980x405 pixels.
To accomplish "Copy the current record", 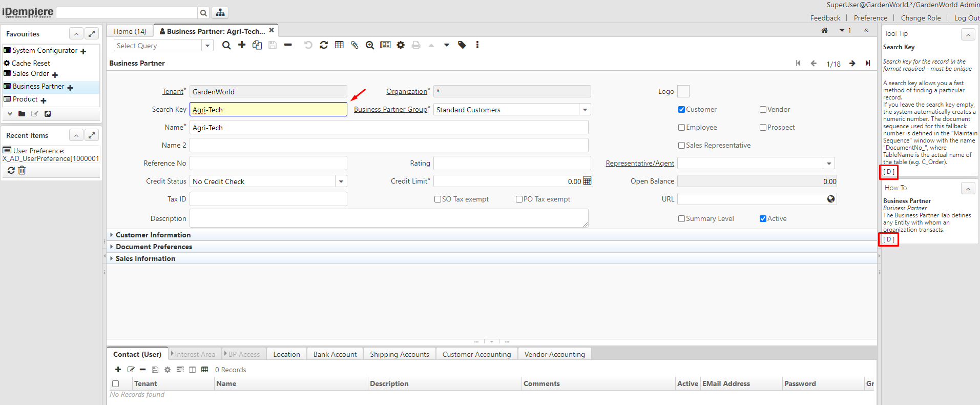I will coord(257,45).
